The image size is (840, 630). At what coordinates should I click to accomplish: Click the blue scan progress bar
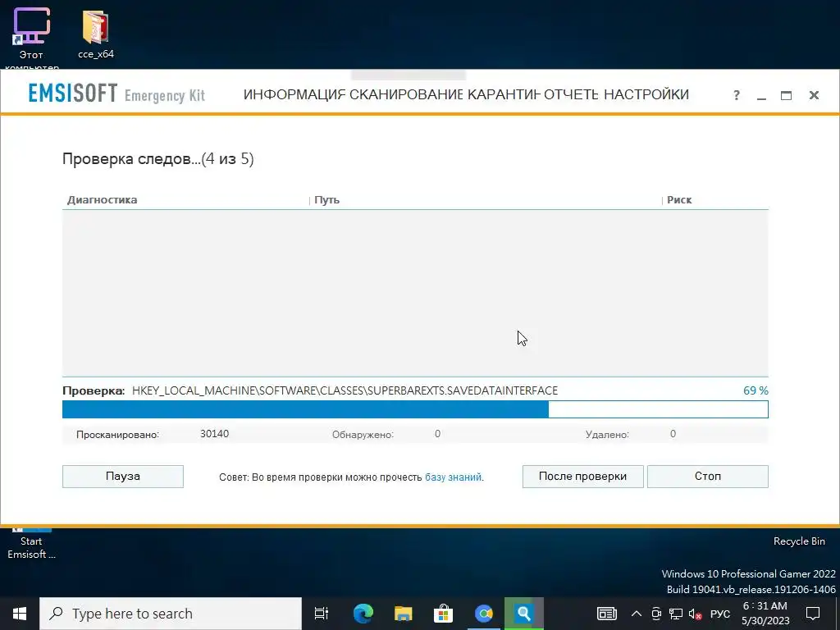(415, 409)
